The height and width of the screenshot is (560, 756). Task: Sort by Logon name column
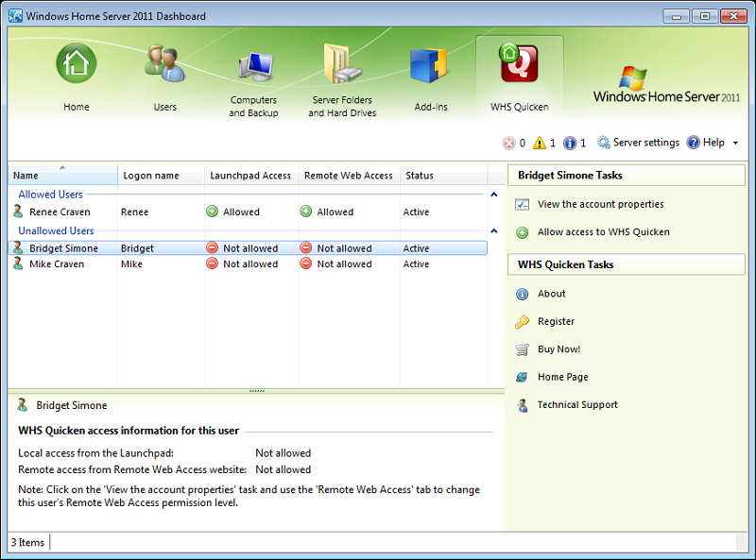tap(161, 176)
